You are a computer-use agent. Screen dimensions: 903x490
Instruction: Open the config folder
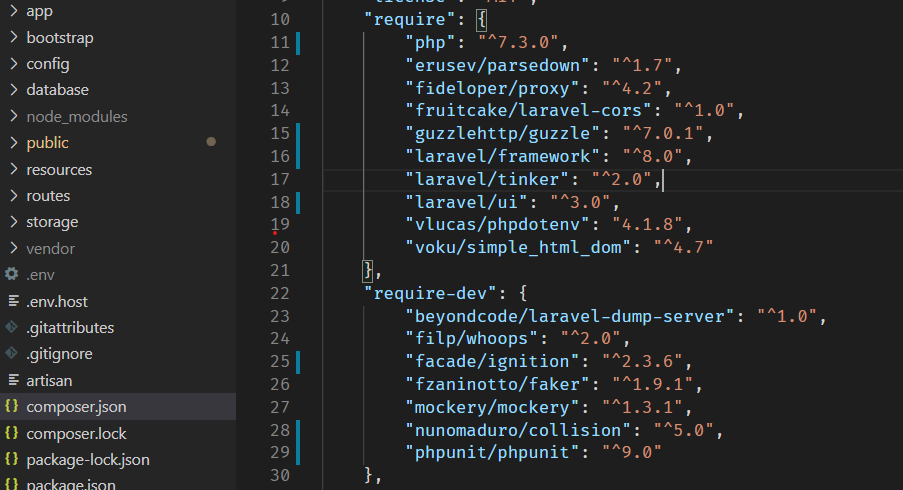tap(48, 64)
